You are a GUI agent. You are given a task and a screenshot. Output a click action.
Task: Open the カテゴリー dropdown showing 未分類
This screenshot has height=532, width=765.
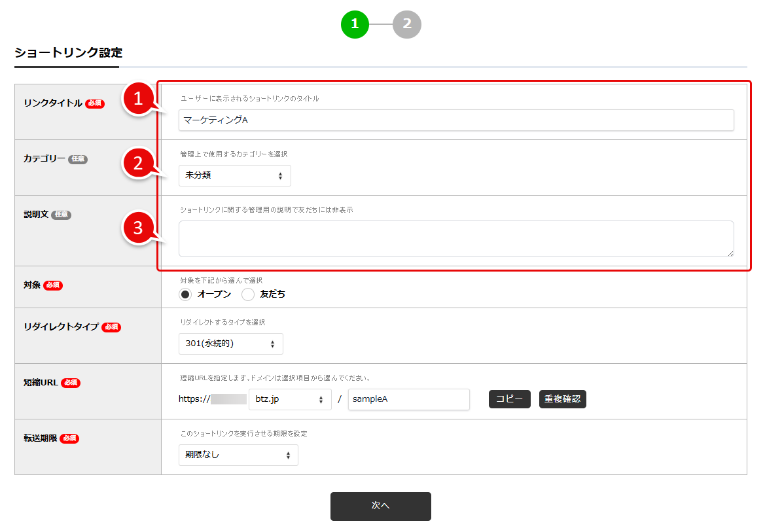point(234,175)
